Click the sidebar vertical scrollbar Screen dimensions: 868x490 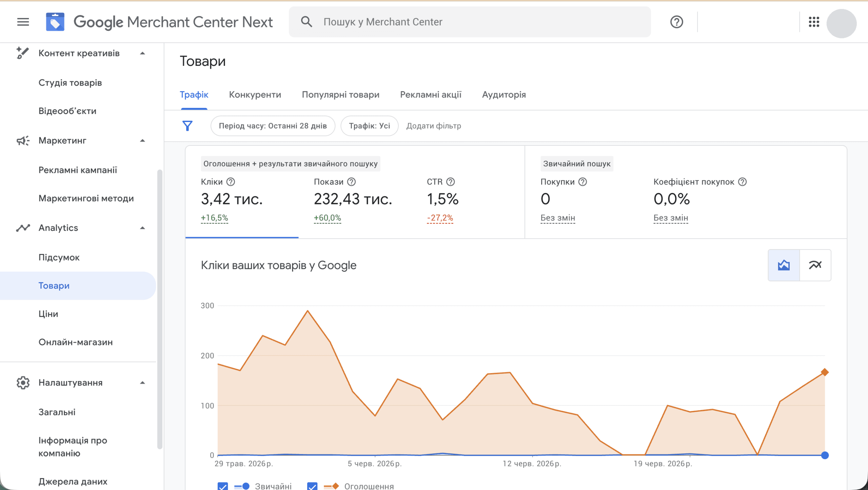pos(159,309)
